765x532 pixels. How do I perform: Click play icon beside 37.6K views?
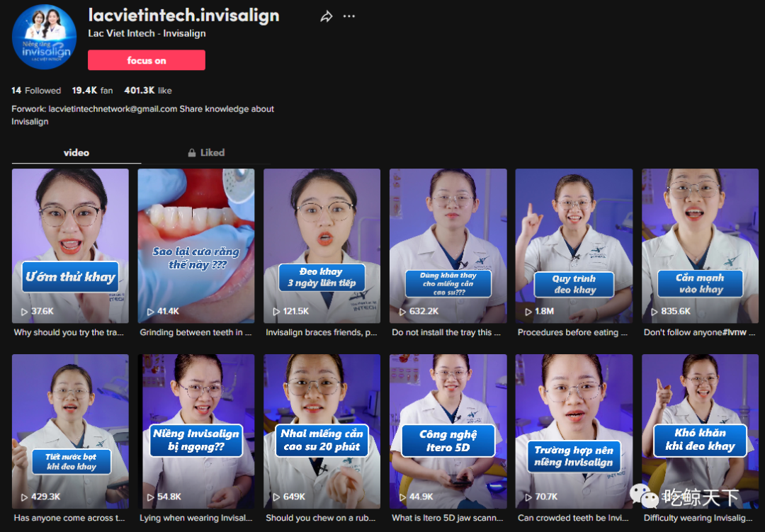24,312
